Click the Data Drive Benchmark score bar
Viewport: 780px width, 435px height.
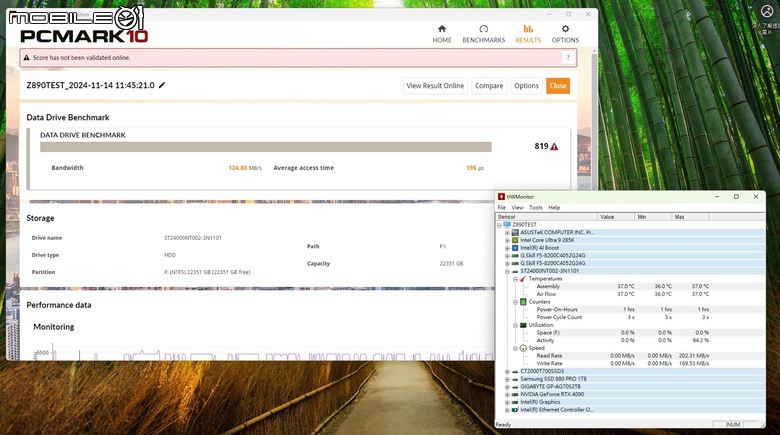coord(266,147)
